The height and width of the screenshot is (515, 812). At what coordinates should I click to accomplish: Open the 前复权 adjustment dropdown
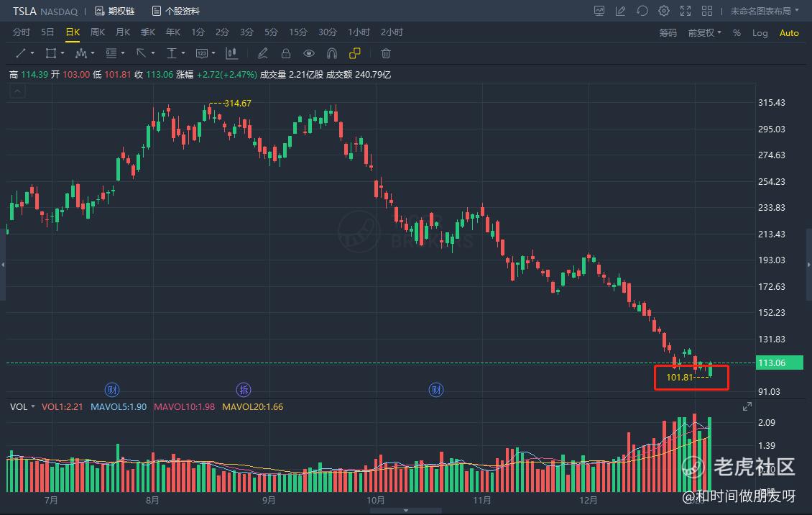(704, 32)
